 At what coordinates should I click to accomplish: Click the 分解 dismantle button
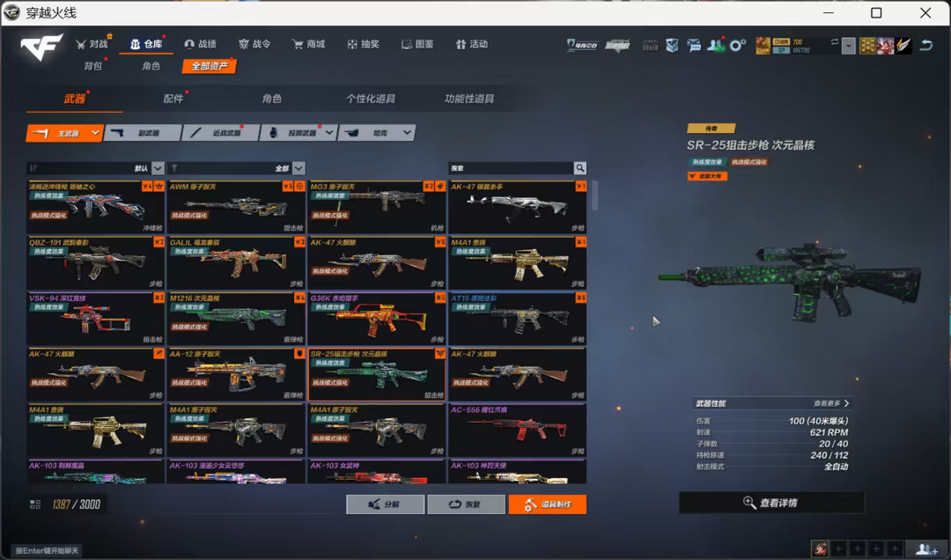pyautogui.click(x=385, y=505)
